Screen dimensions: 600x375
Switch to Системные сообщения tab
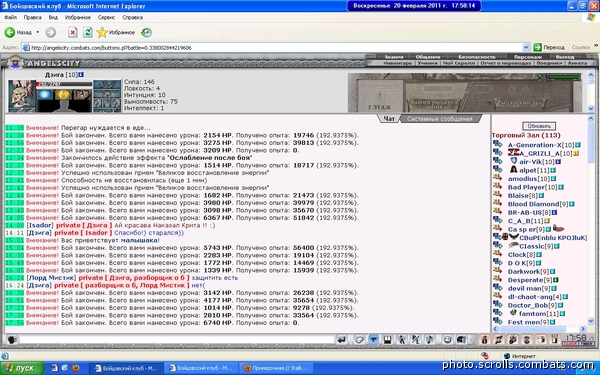coord(440,119)
